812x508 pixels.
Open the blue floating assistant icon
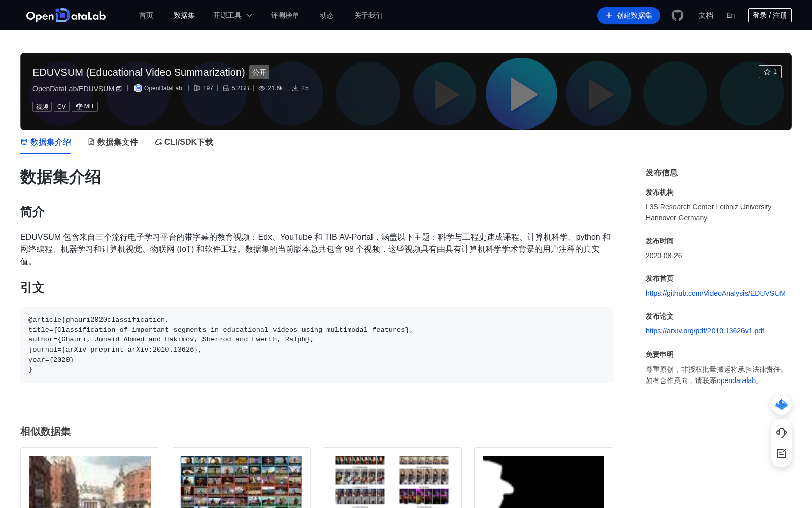coord(782,404)
